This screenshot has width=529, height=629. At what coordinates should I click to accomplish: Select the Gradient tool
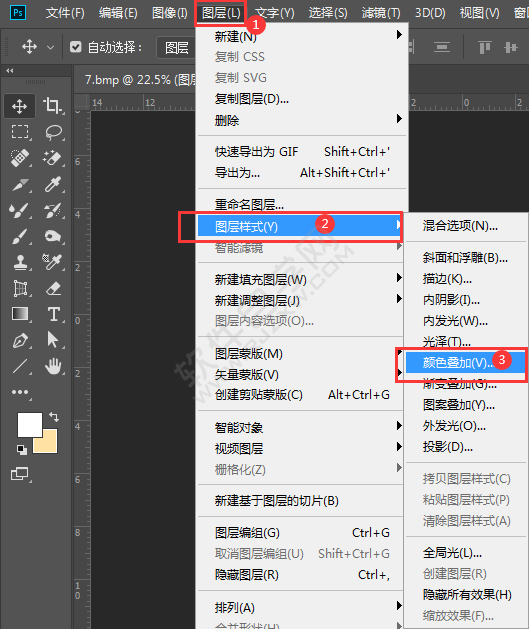tap(20, 314)
